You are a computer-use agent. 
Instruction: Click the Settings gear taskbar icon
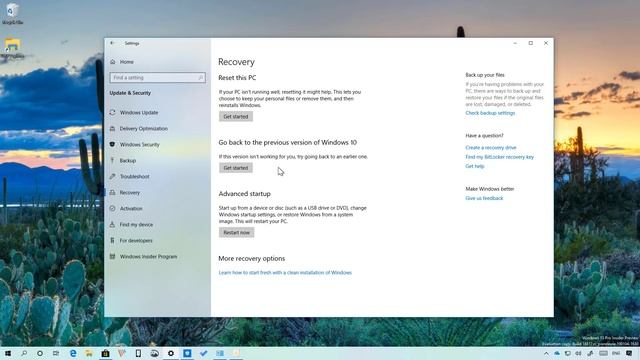(171, 353)
